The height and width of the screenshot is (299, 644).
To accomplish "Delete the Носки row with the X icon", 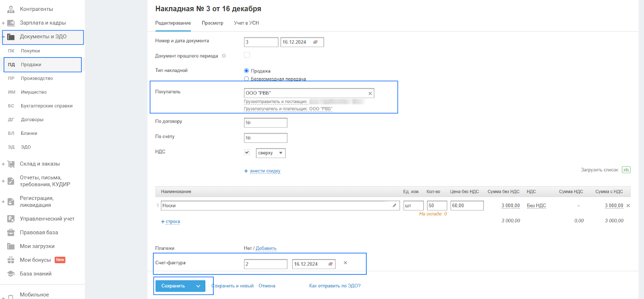I will (x=628, y=206).
